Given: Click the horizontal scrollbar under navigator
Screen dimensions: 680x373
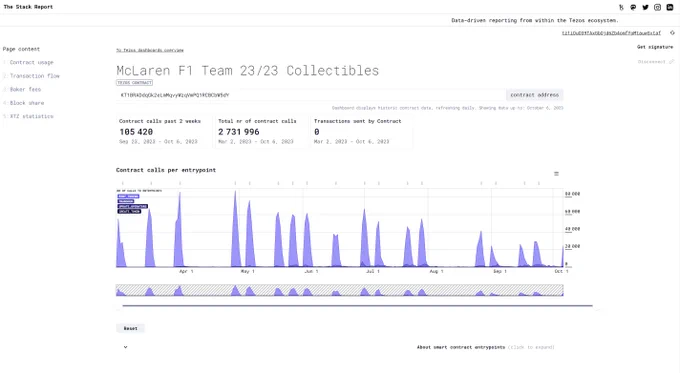Looking at the screenshot, I should tap(357, 306).
